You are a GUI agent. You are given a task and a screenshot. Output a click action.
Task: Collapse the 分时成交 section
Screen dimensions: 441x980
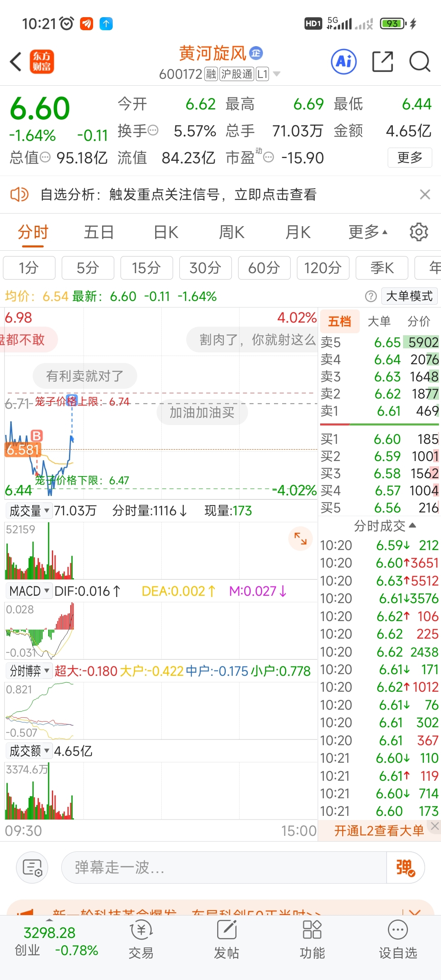(x=385, y=526)
